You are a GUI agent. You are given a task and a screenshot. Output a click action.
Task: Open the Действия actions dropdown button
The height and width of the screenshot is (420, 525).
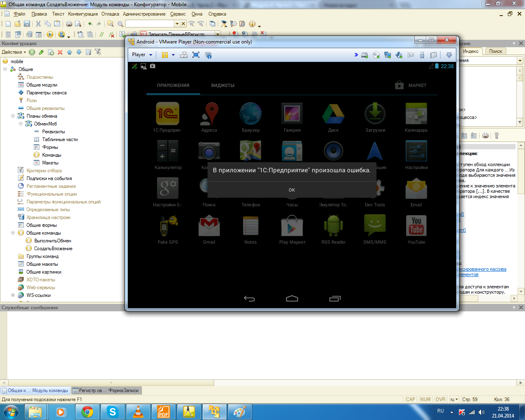point(14,52)
